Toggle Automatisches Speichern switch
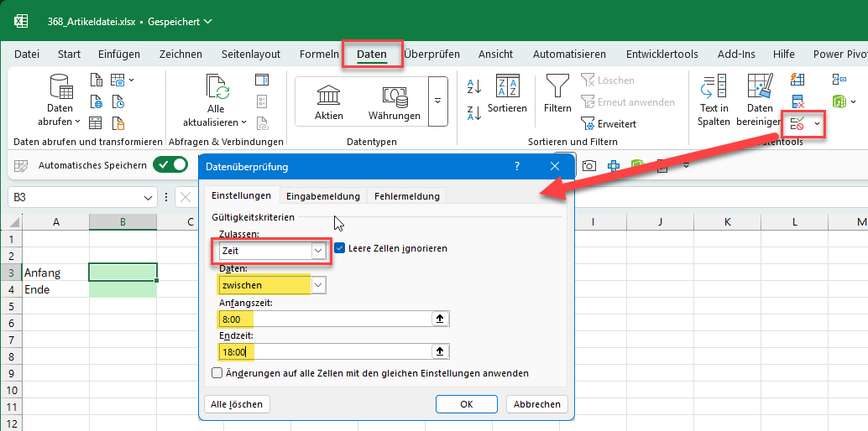Viewport: 868px width, 431px height. 169,165
